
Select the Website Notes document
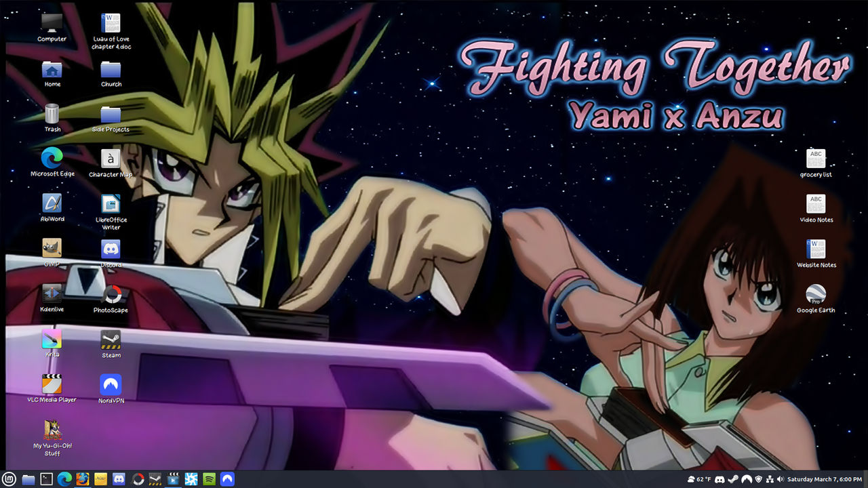tap(816, 253)
